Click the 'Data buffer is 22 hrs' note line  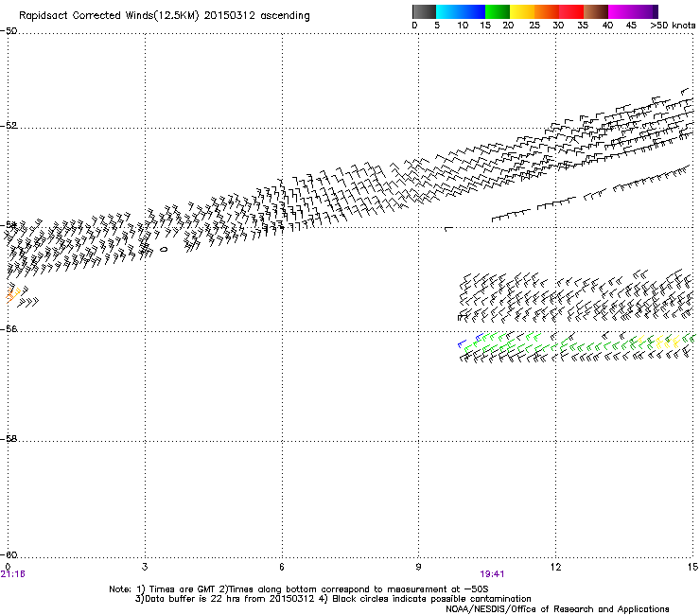coord(333,599)
